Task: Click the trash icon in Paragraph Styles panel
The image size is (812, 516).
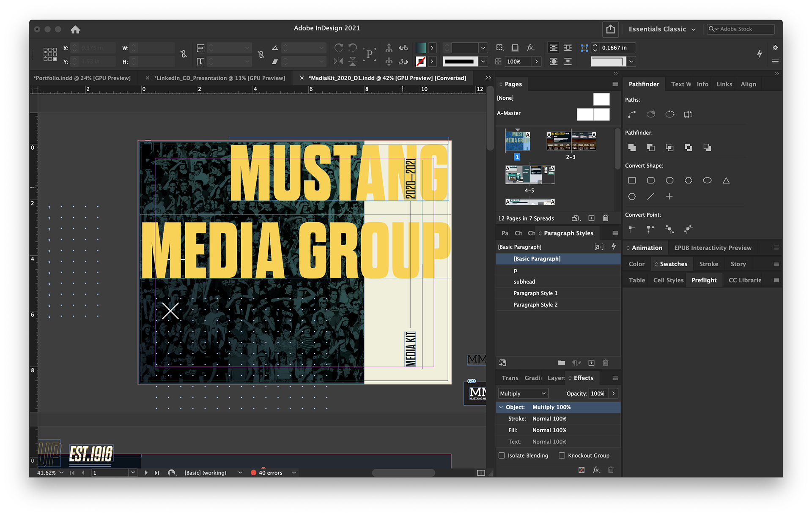Action: [x=606, y=363]
